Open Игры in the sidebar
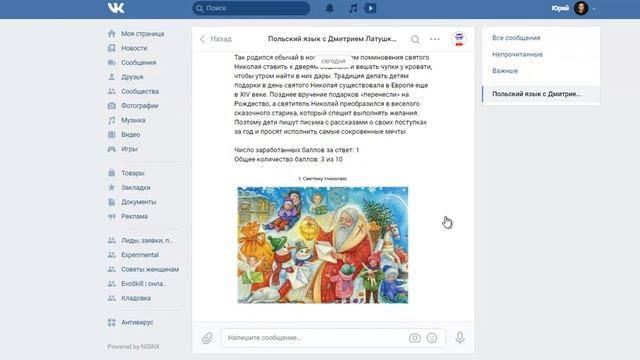 tap(129, 149)
